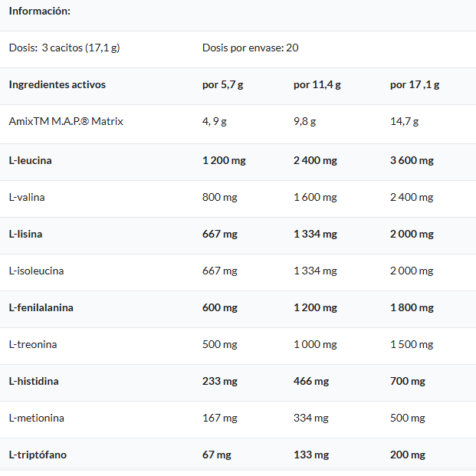
Task: Click the por 5,7 g column header
Action: pyautogui.click(x=222, y=84)
